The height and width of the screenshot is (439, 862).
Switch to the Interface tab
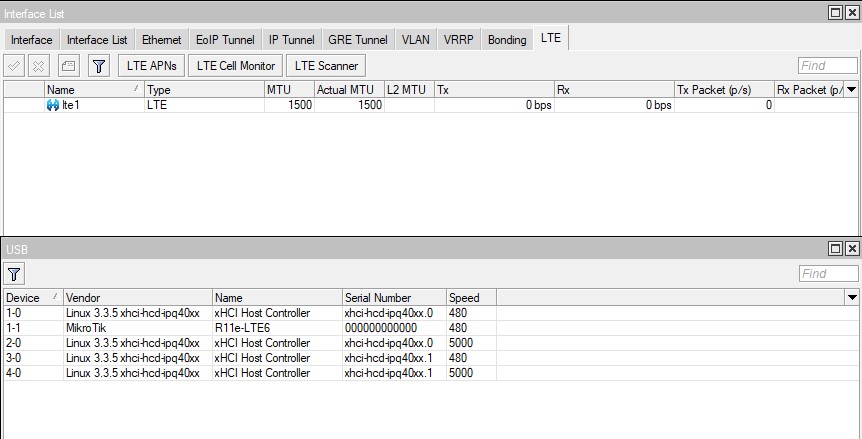(x=31, y=40)
